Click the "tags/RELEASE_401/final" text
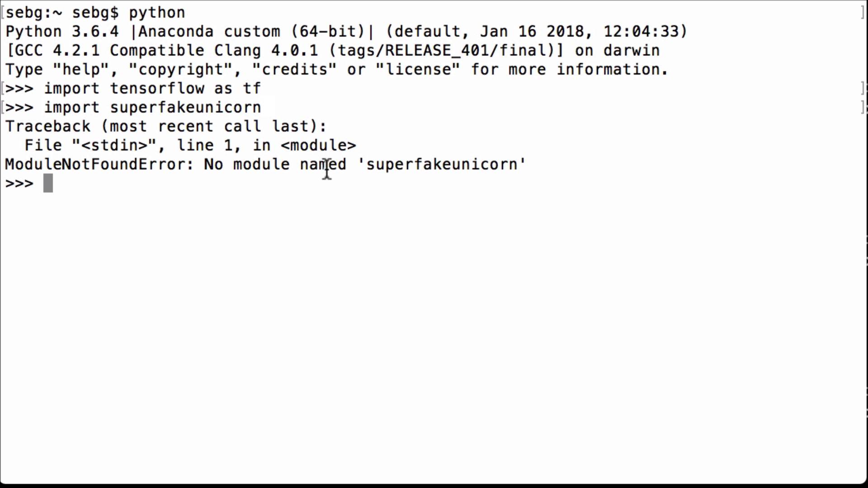Viewport: 868px width, 488px height. [442, 51]
